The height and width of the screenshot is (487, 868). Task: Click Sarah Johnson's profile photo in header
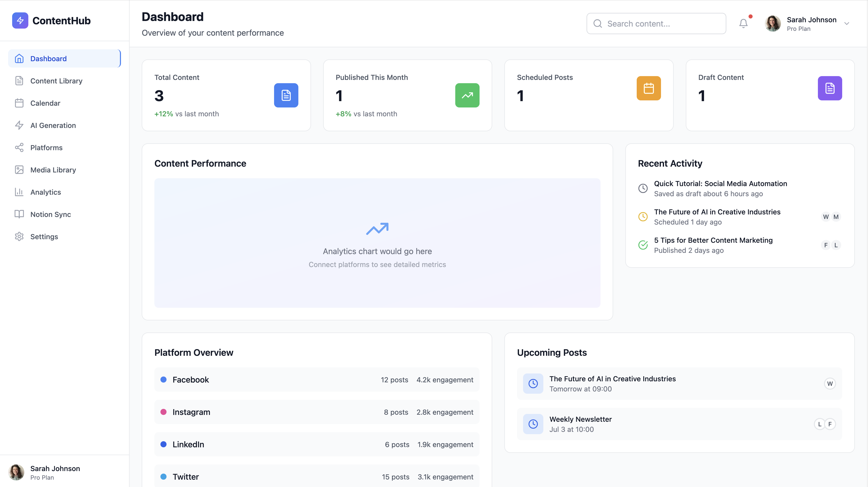pyautogui.click(x=773, y=24)
